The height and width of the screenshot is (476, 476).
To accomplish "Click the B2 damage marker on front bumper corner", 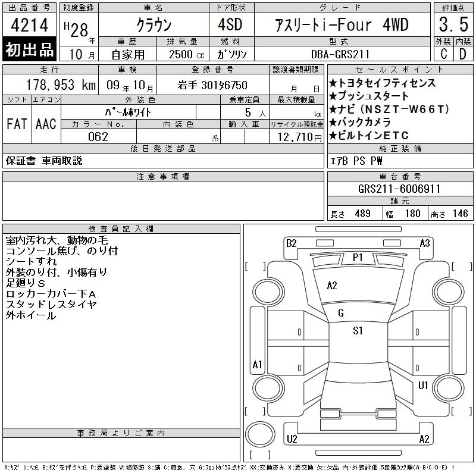I will 291,243.
